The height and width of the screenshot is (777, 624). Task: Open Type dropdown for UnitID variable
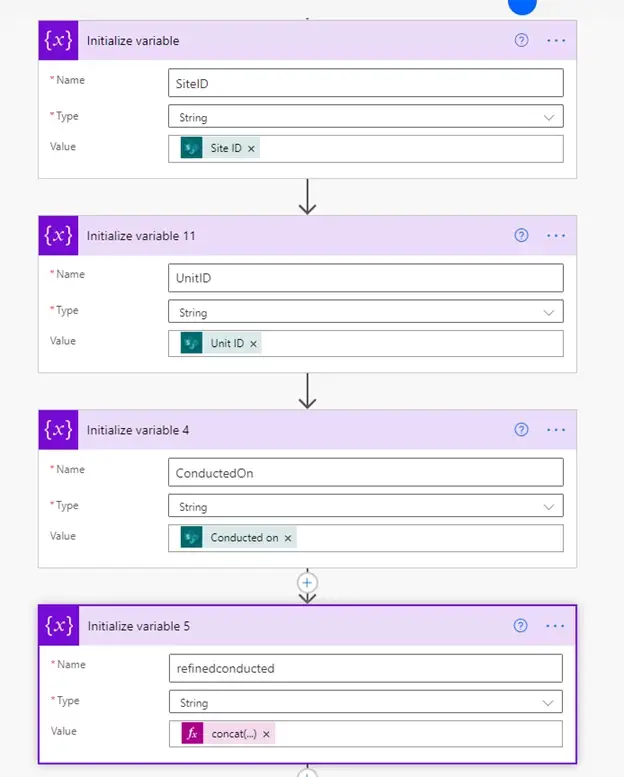[x=366, y=312]
